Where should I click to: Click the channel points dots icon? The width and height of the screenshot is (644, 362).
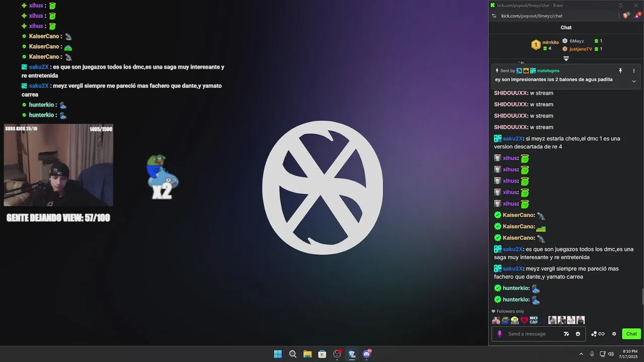point(594,334)
